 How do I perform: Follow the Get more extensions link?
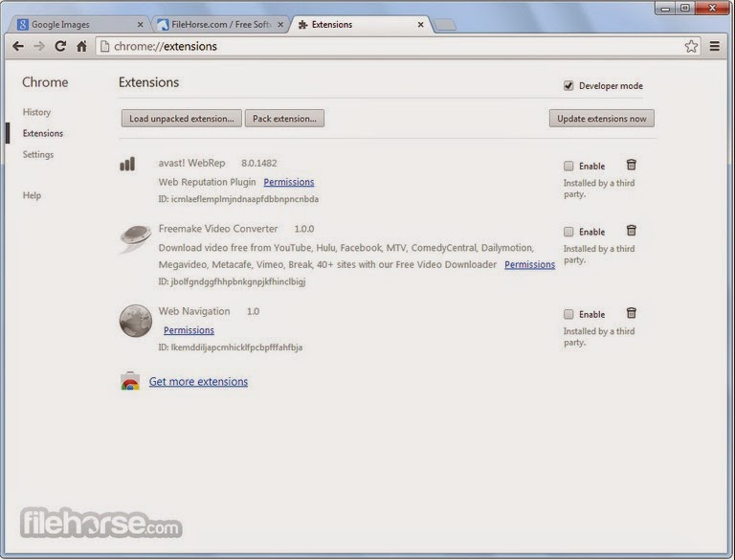(198, 382)
